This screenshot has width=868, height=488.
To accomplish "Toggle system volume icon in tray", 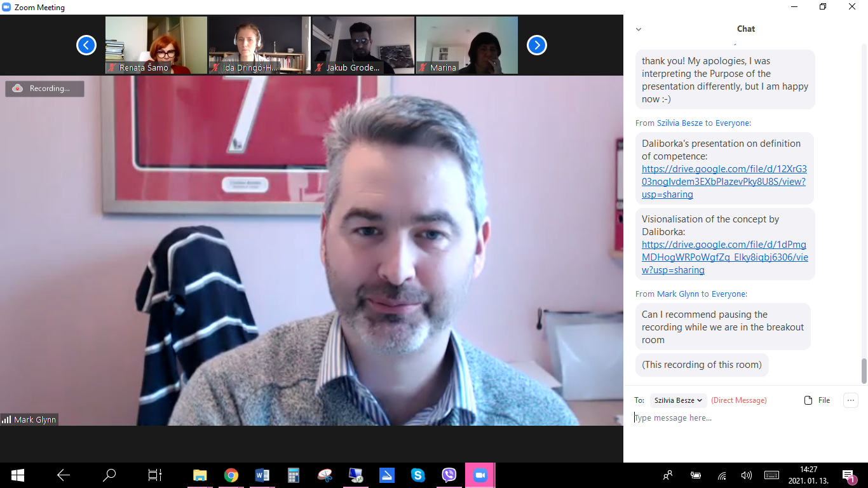I will click(747, 475).
